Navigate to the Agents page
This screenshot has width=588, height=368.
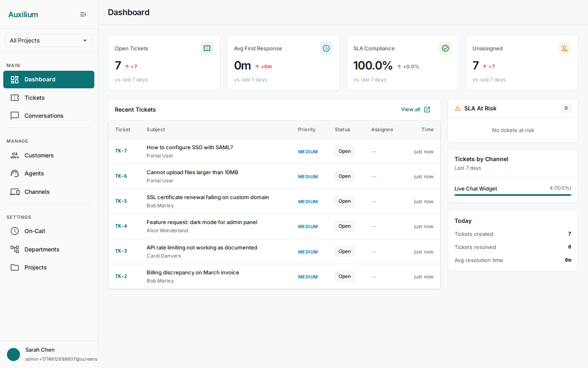point(35,173)
